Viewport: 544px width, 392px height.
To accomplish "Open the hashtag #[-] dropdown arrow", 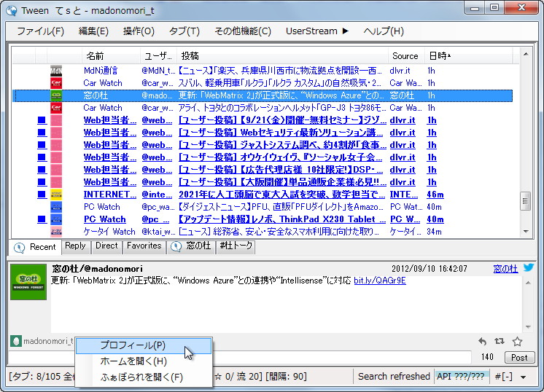I will [x=523, y=377].
